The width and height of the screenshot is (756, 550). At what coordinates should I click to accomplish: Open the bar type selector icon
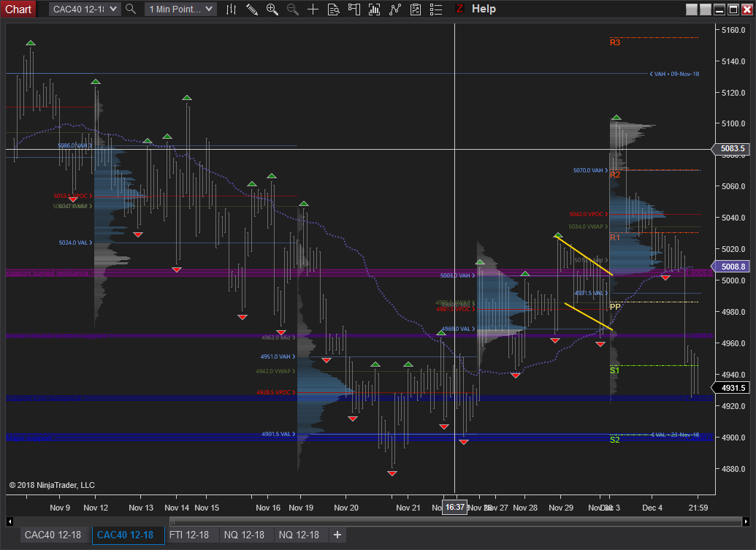click(231, 9)
